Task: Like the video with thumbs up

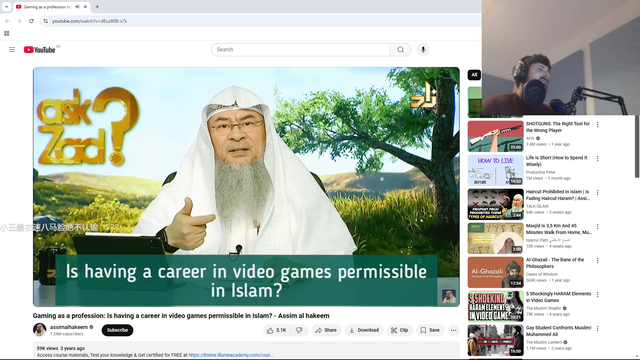Action: point(276,330)
